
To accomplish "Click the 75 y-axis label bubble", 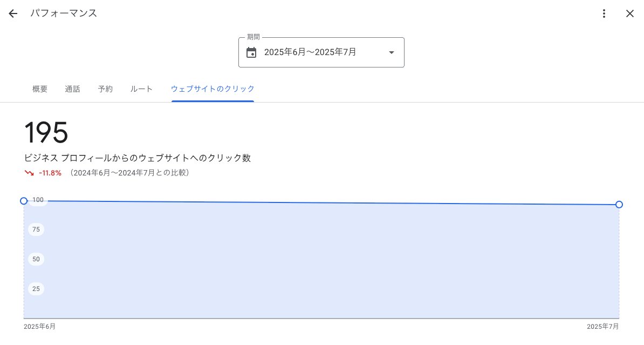I will tap(36, 229).
